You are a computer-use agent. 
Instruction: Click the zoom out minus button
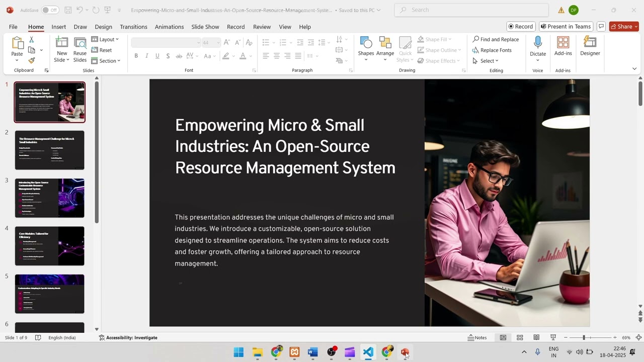point(566,337)
